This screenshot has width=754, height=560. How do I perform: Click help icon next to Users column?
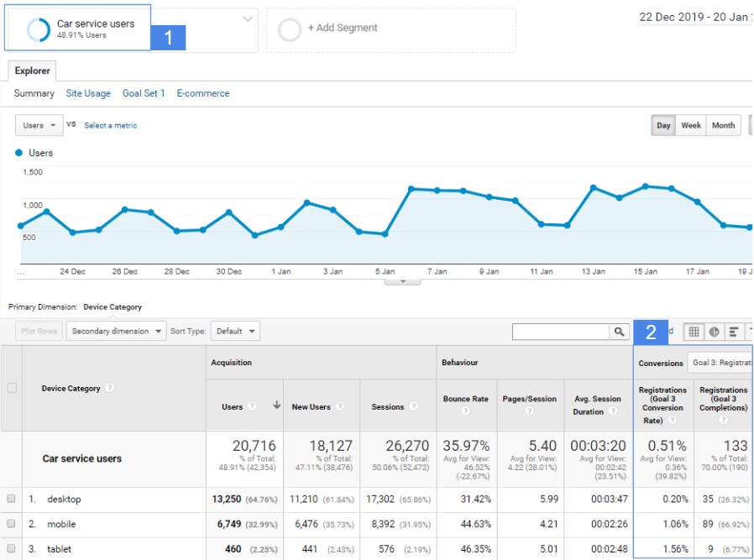[252, 406]
